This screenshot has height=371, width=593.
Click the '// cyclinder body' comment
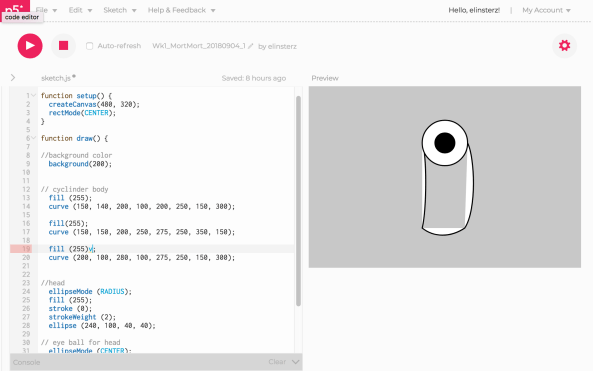coord(75,189)
